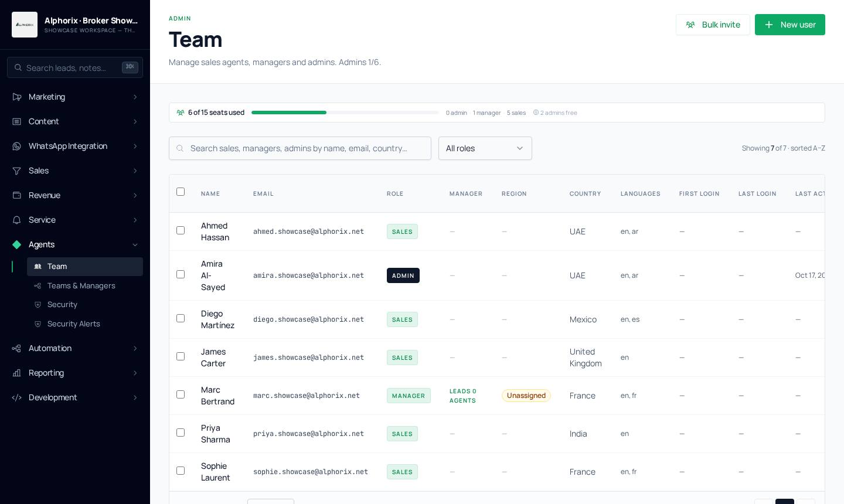This screenshot has height=504, width=844.
Task: Sort by the Country column header
Action: pos(586,194)
